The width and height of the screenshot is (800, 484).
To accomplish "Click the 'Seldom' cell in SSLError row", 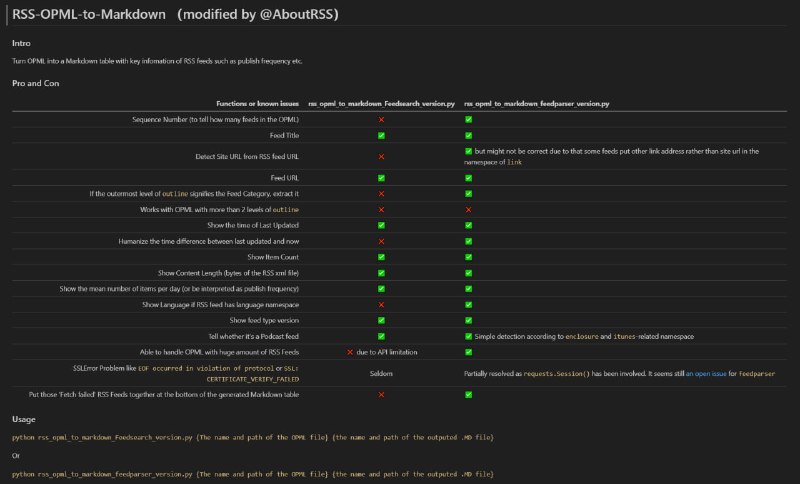I will [381, 373].
